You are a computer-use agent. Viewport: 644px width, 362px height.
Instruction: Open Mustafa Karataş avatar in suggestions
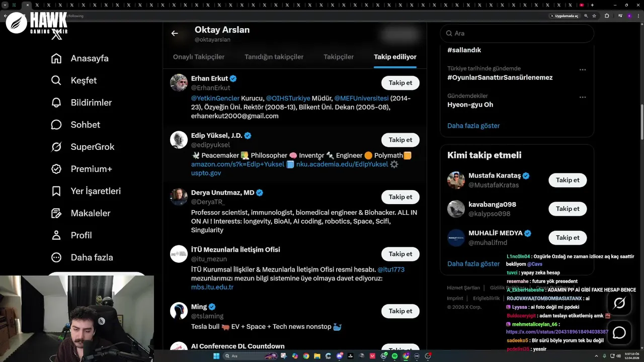[456, 180]
